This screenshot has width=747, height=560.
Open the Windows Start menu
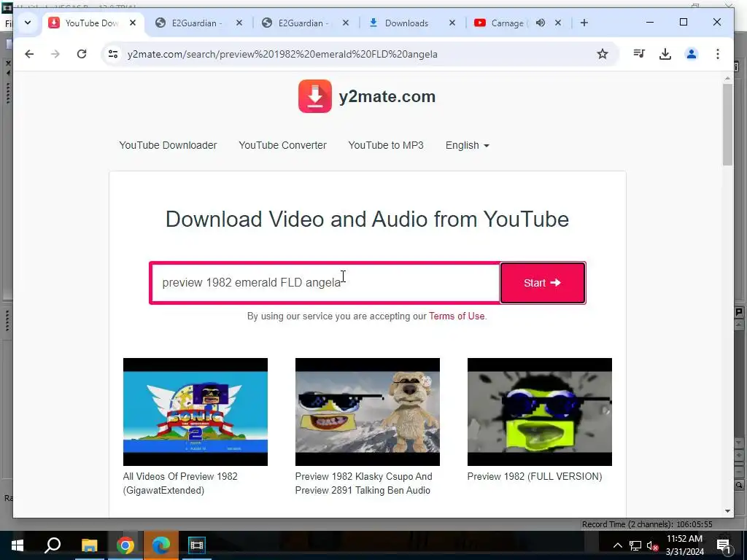tap(18, 545)
